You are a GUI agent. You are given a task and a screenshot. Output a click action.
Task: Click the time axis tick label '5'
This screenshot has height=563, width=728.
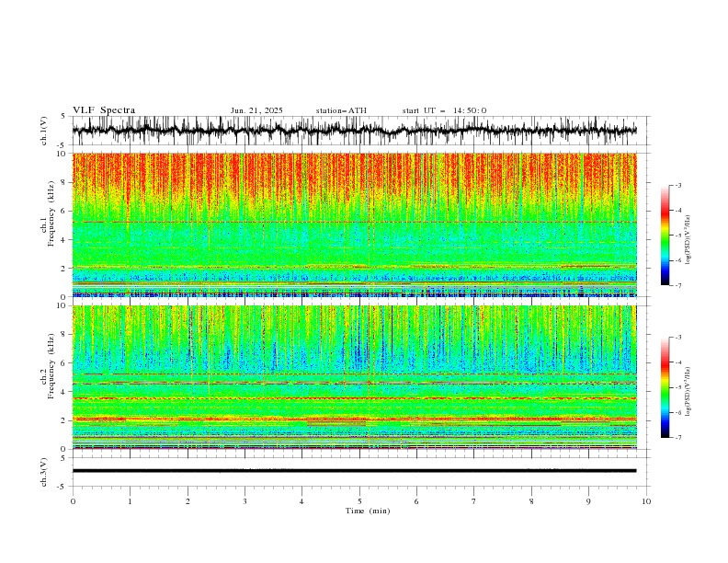tap(359, 501)
